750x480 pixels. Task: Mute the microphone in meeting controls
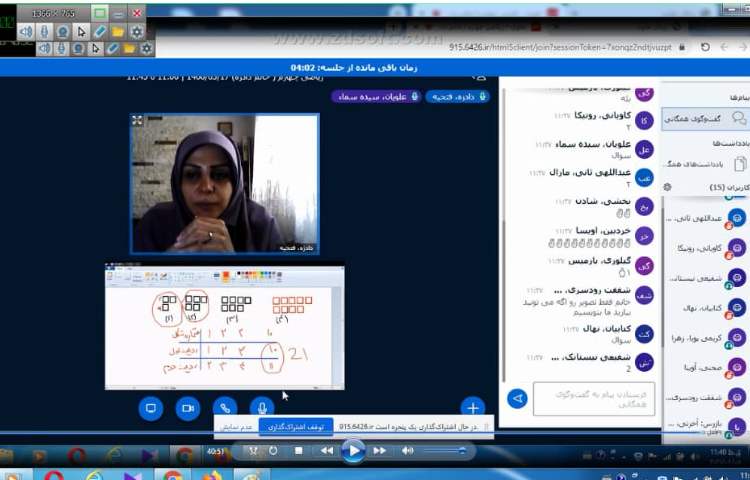262,408
